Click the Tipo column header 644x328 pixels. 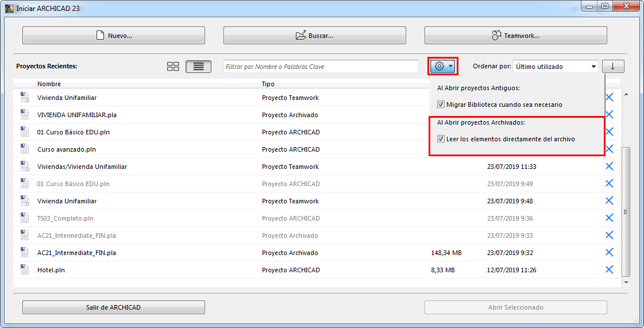[x=268, y=84]
